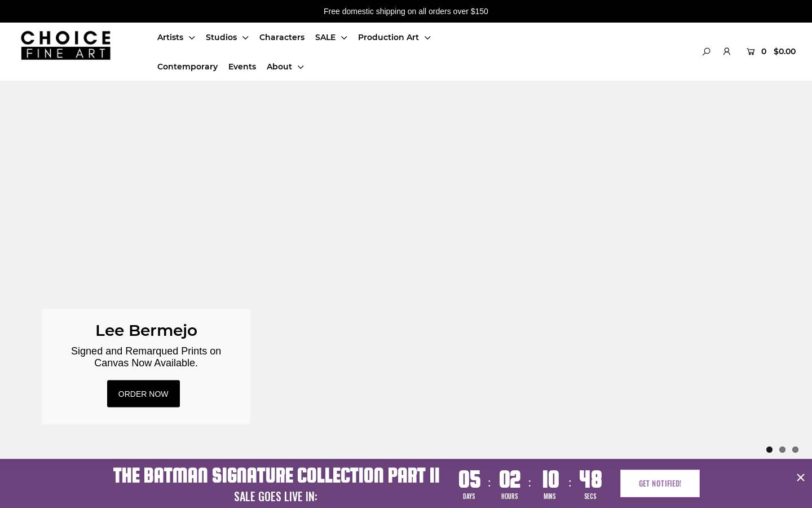Click the cart item count 0

point(764,51)
